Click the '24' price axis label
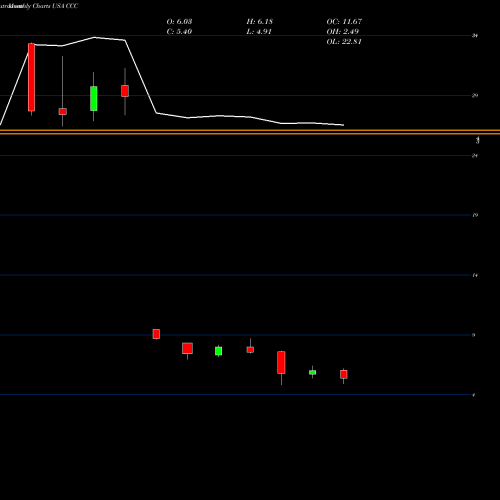This screenshot has width=500, height=500. click(475, 155)
